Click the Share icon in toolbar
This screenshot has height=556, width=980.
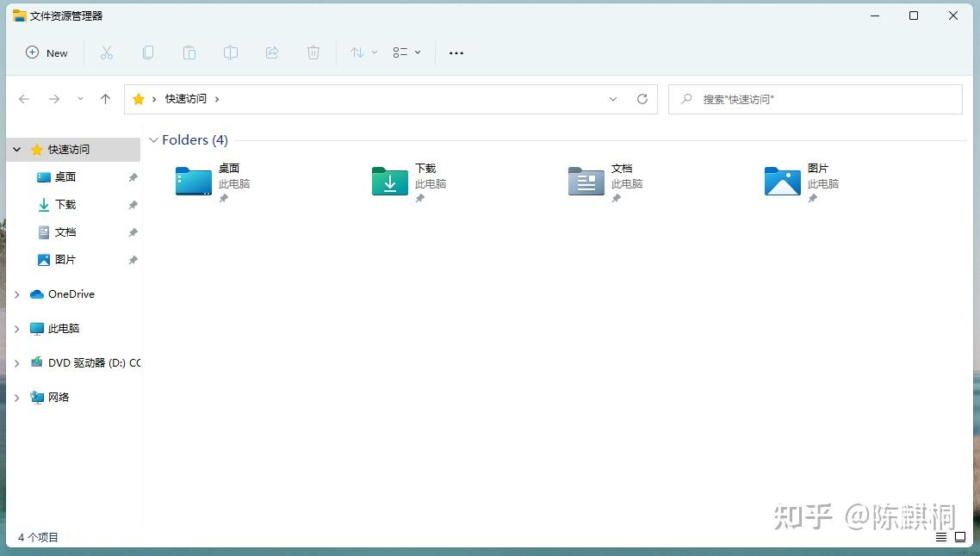click(x=272, y=53)
